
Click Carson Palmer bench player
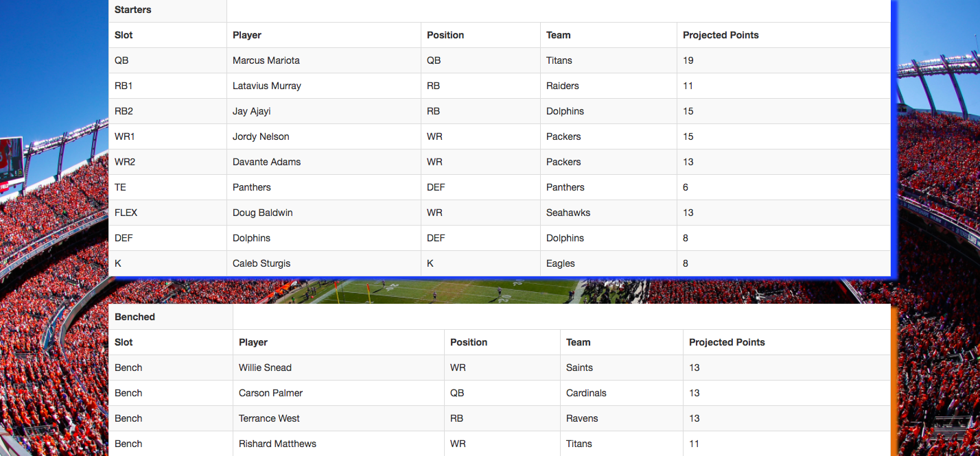click(x=270, y=393)
